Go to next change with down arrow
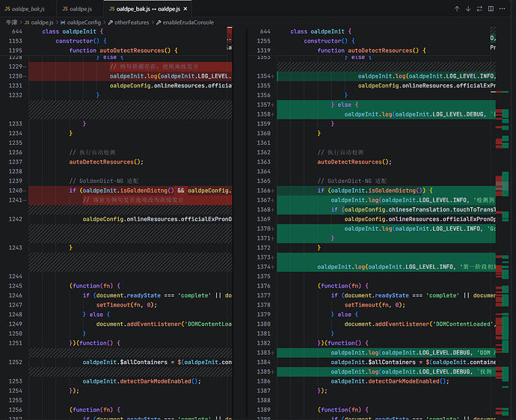 click(x=468, y=9)
